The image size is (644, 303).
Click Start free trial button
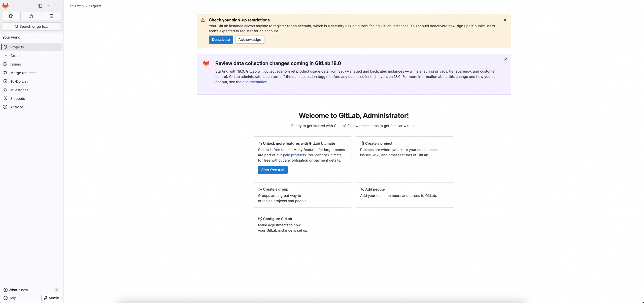273,170
